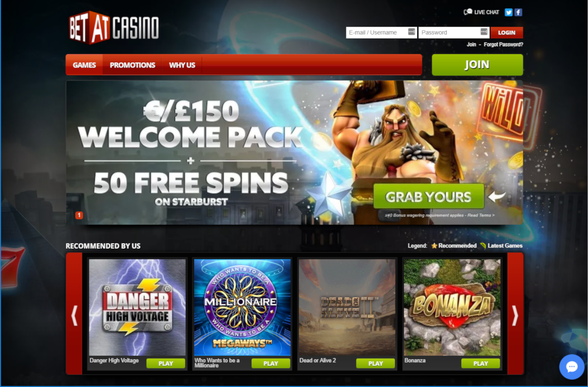Select banner slide indicator 1

click(79, 215)
